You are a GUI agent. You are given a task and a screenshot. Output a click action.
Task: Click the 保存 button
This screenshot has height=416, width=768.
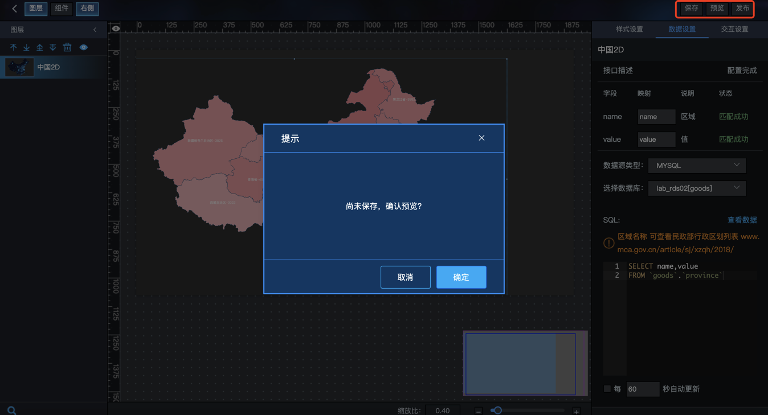pyautogui.click(x=691, y=8)
